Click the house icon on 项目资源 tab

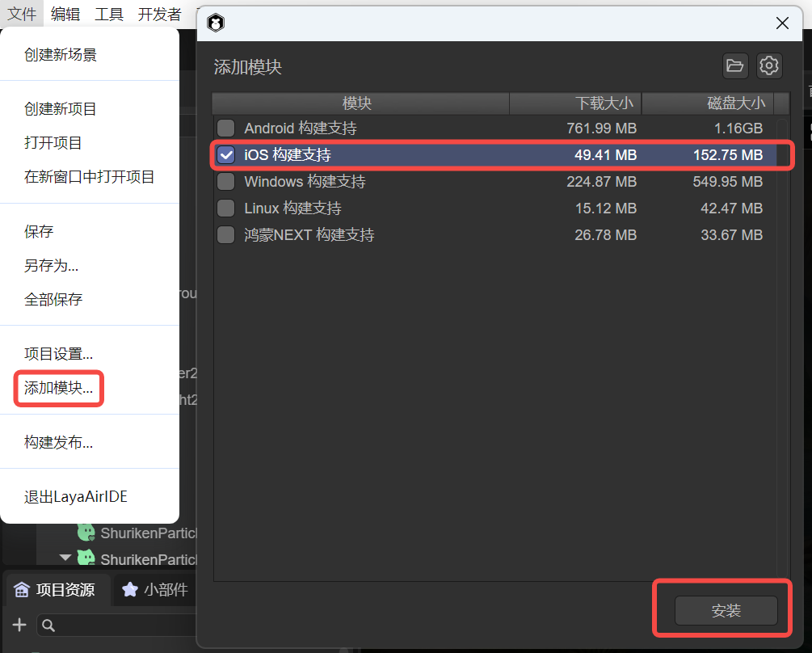tap(22, 590)
